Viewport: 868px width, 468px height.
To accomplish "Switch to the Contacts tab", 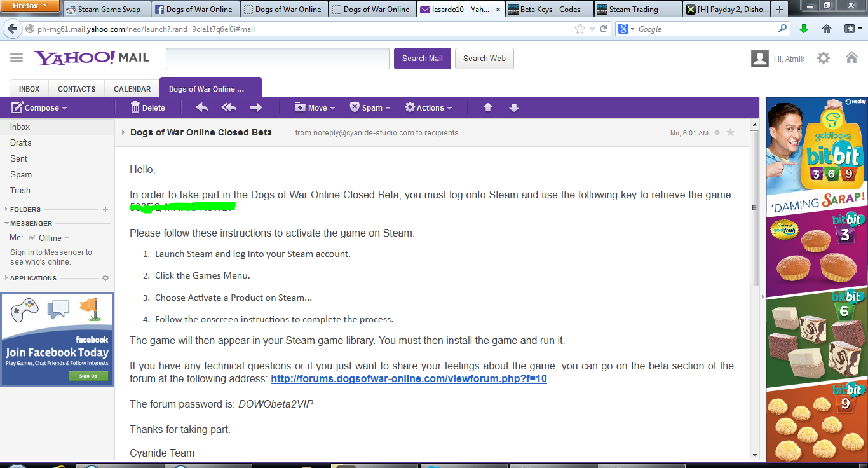I will pyautogui.click(x=76, y=89).
